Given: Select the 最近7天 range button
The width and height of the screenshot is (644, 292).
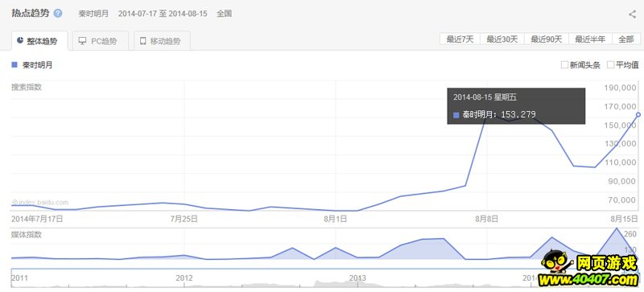Looking at the screenshot, I should (x=460, y=39).
